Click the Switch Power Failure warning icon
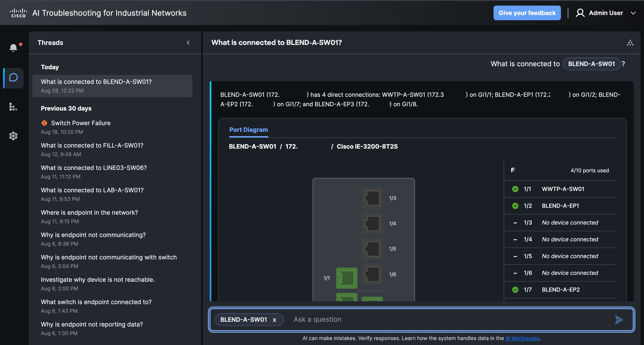The image size is (644, 345). coord(44,123)
